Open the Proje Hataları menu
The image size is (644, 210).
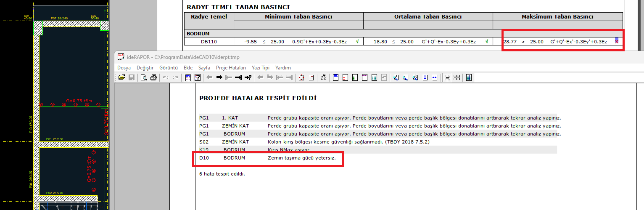231,68
